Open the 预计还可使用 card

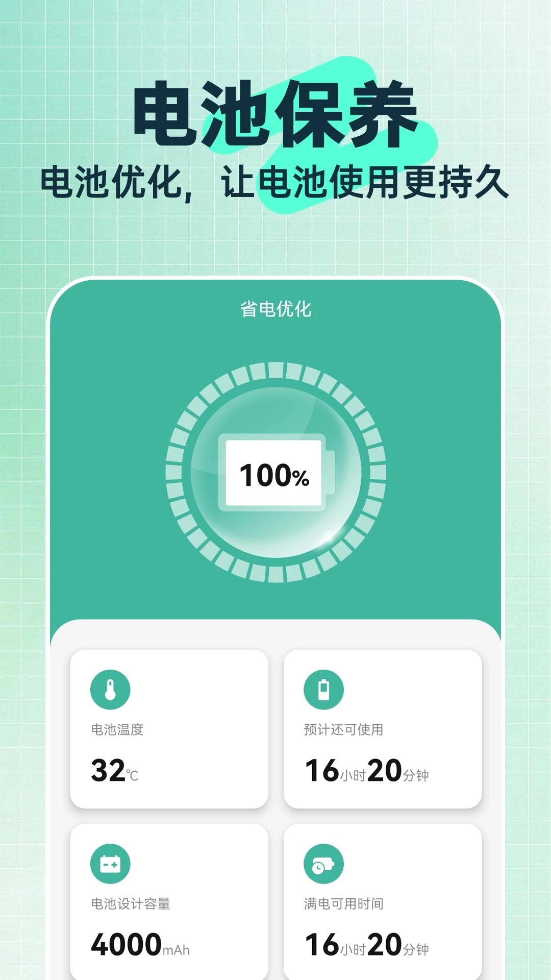pos(382,728)
